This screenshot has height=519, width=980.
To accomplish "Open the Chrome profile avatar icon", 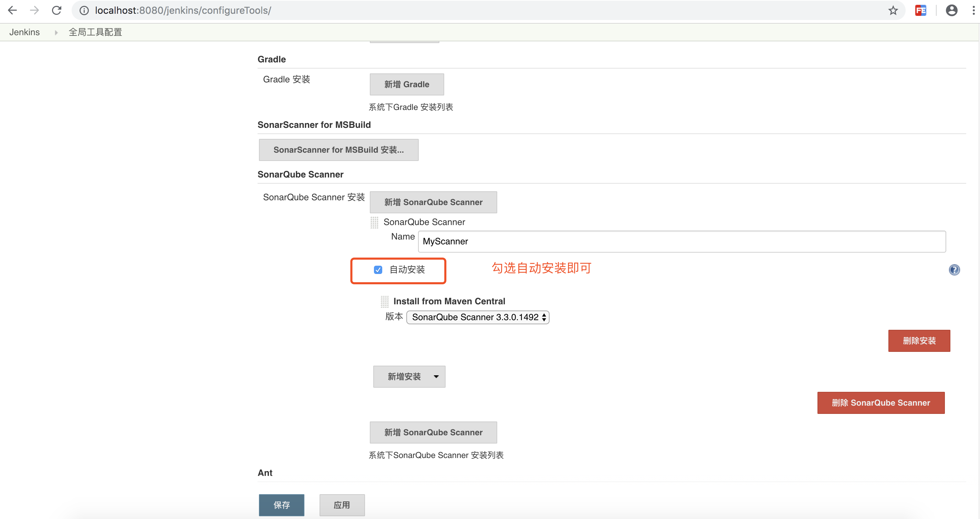I will click(x=951, y=10).
